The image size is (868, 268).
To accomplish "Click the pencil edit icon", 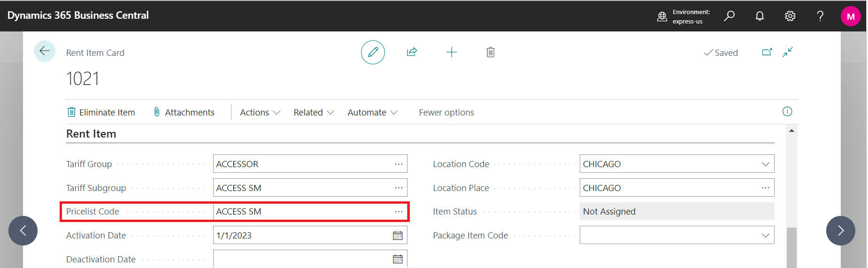I will [x=373, y=52].
